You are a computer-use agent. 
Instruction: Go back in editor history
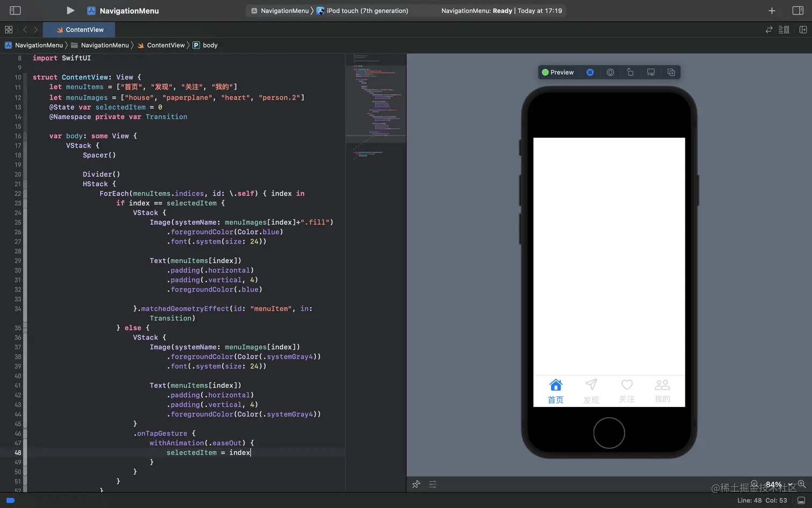point(25,30)
